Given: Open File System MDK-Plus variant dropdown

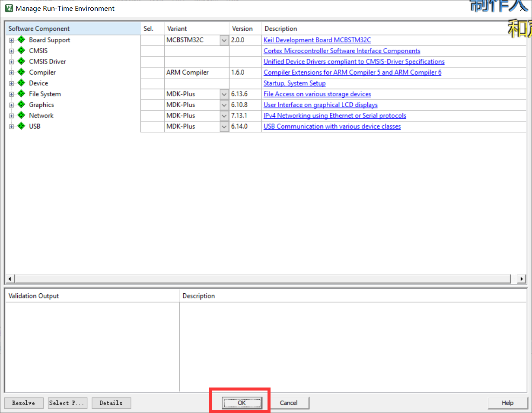Looking at the screenshot, I should click(x=224, y=94).
